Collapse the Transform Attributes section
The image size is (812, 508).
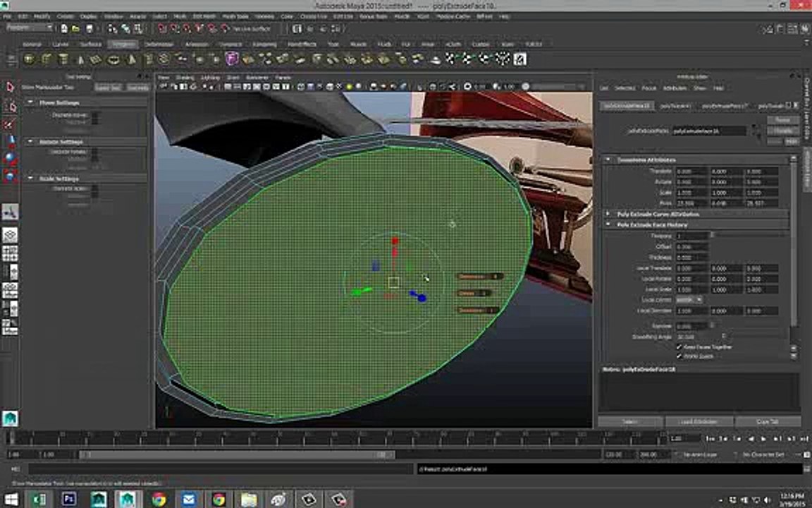pos(608,159)
